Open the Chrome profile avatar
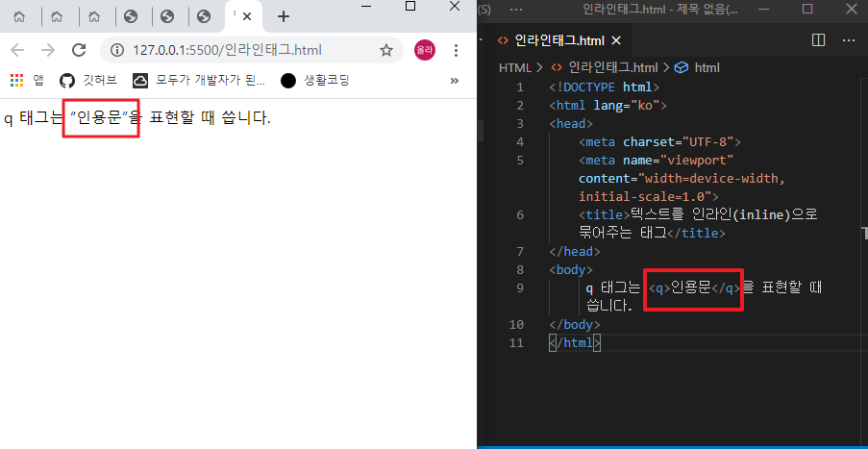Image resolution: width=868 pixels, height=449 pixels. click(x=425, y=50)
